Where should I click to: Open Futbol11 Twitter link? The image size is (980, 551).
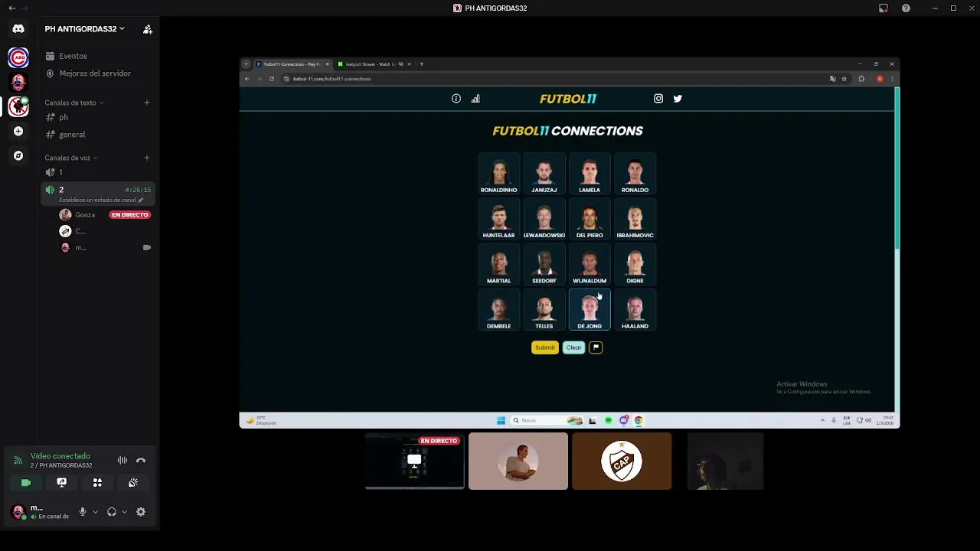[678, 99]
